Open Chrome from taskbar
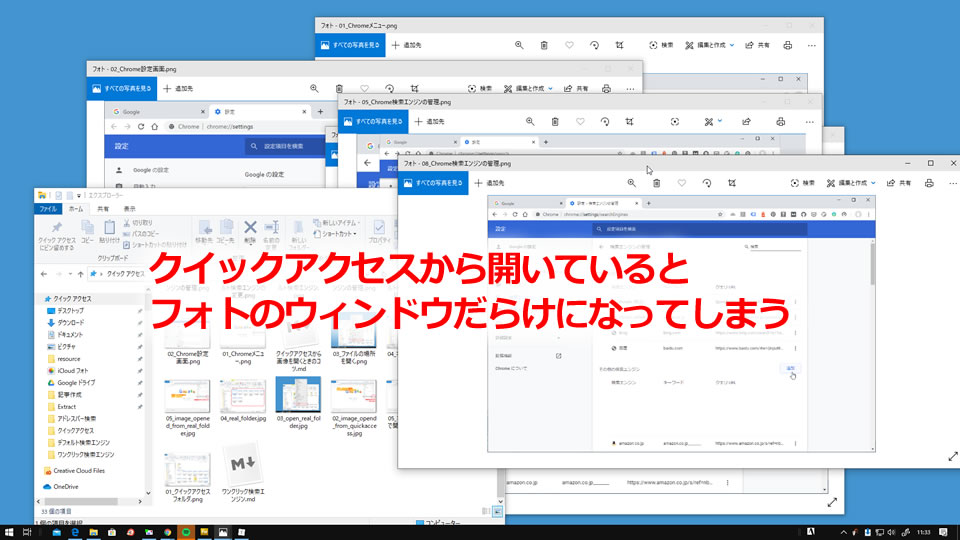 tap(167, 532)
